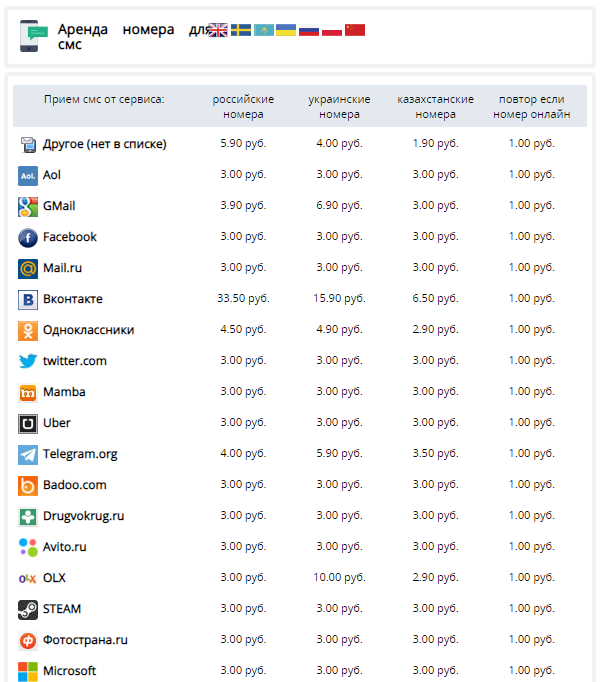The height and width of the screenshot is (682, 603).
Task: Select Вконтакте Kazakh price 6.50 руб.
Action: click(x=436, y=298)
